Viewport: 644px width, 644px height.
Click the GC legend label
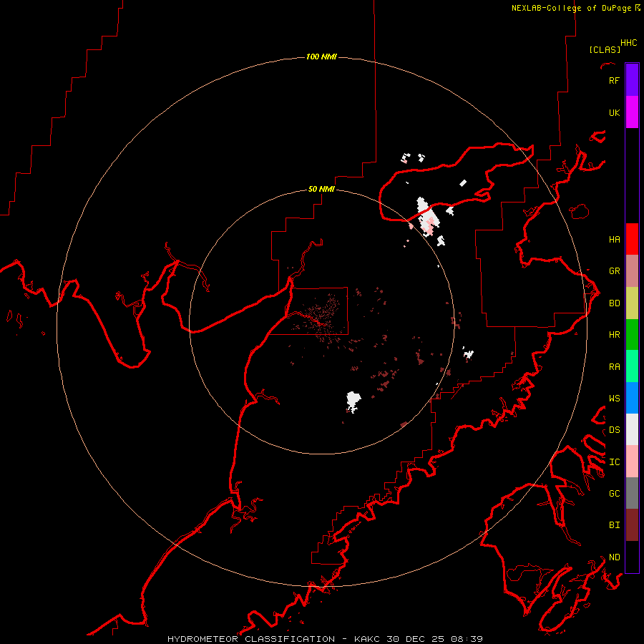[x=614, y=494]
